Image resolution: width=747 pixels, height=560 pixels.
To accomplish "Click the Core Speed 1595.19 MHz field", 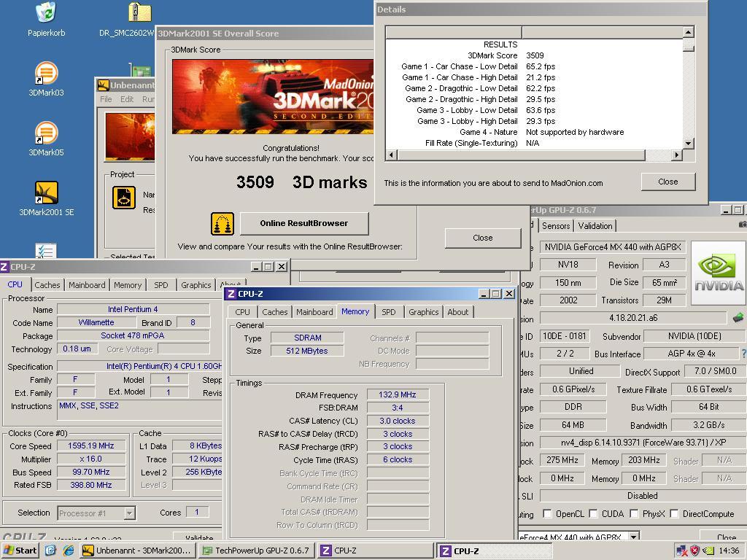I will coord(91,446).
